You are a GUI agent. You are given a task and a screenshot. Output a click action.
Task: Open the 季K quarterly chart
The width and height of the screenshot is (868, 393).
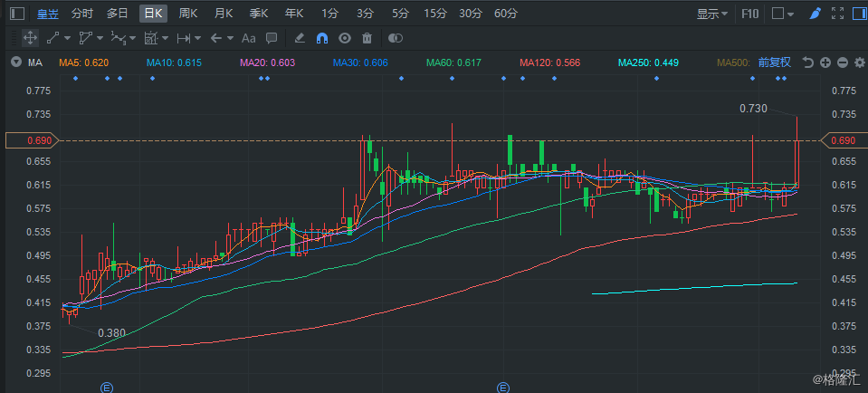[259, 14]
